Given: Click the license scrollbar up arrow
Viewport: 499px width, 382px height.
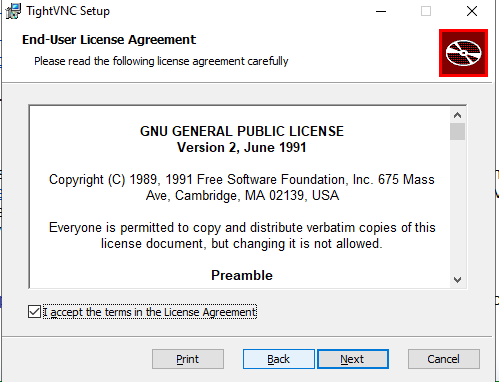Looking at the screenshot, I should 457,115.
